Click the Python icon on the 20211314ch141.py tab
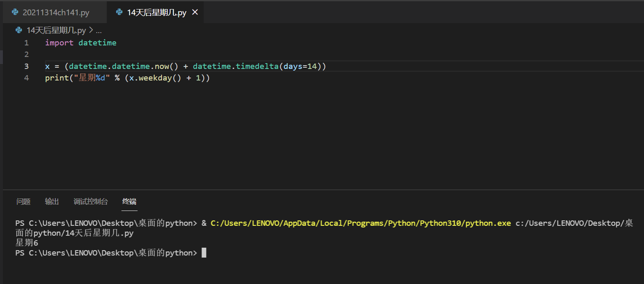Viewport: 644px width, 284px height. pos(15,12)
